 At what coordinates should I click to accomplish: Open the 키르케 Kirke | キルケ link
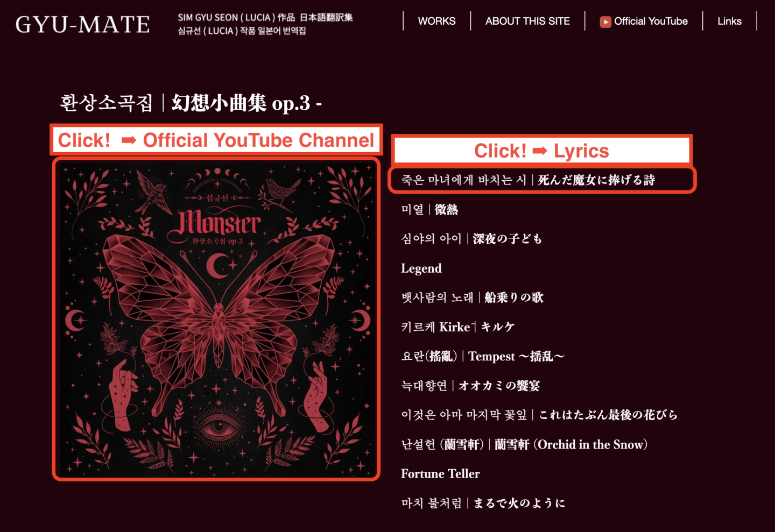tap(458, 327)
